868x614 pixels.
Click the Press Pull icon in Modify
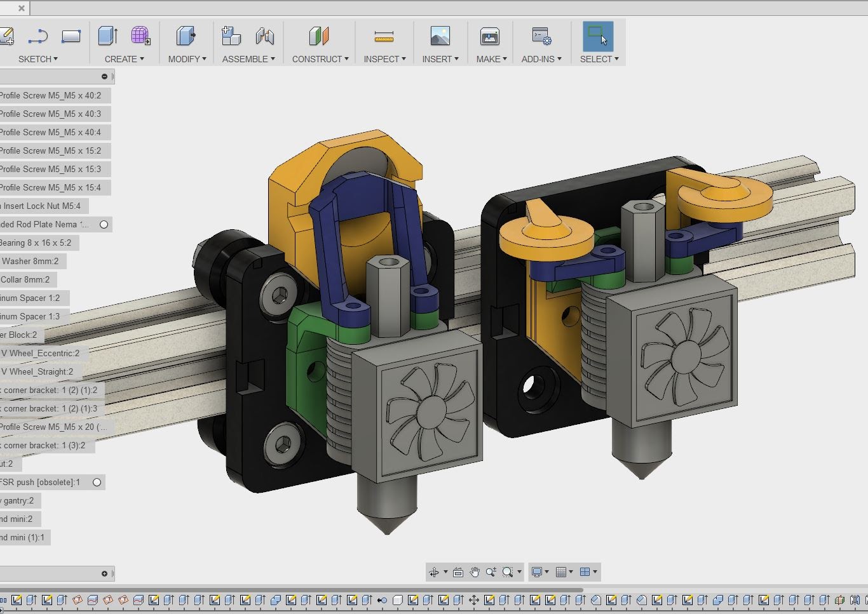coord(186,36)
